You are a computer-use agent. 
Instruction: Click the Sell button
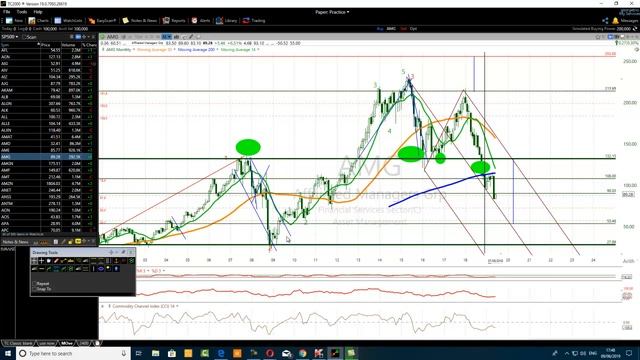click(403, 29)
